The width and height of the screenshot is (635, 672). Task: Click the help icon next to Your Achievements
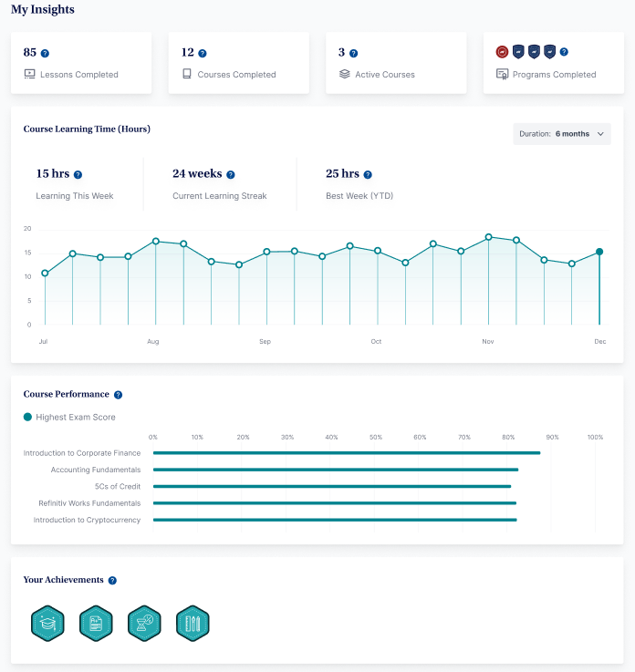(x=112, y=581)
